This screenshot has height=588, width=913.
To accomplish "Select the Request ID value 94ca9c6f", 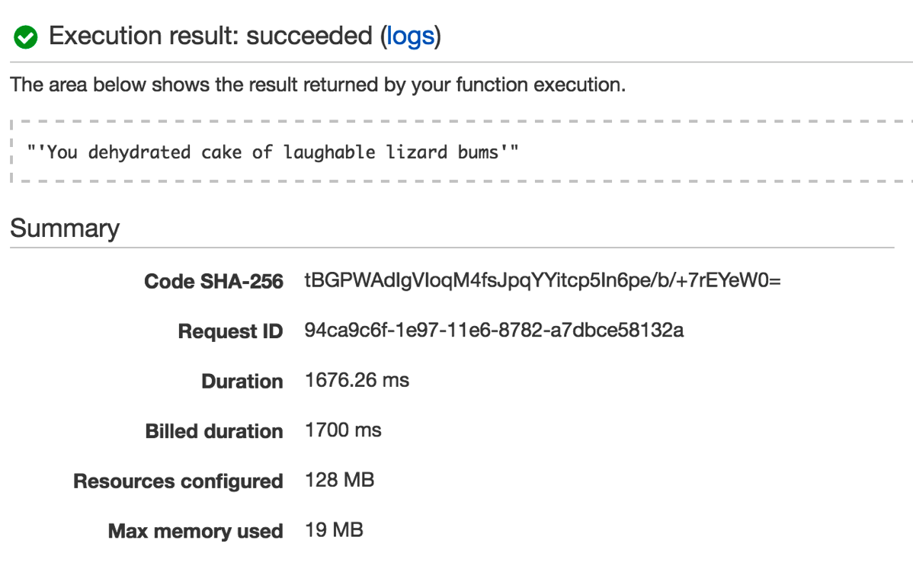I will tap(494, 331).
